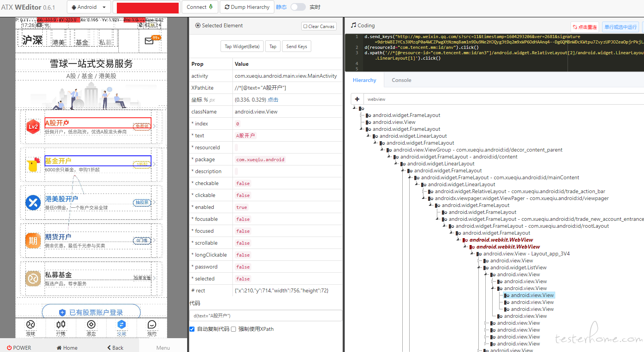The width and height of the screenshot is (644, 352).
Task: Open the Android platform dropdown
Action: pyautogui.click(x=89, y=7)
